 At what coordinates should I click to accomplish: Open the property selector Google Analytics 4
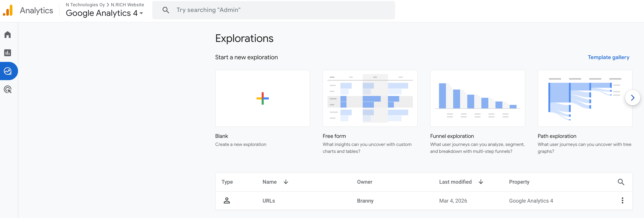click(x=104, y=13)
